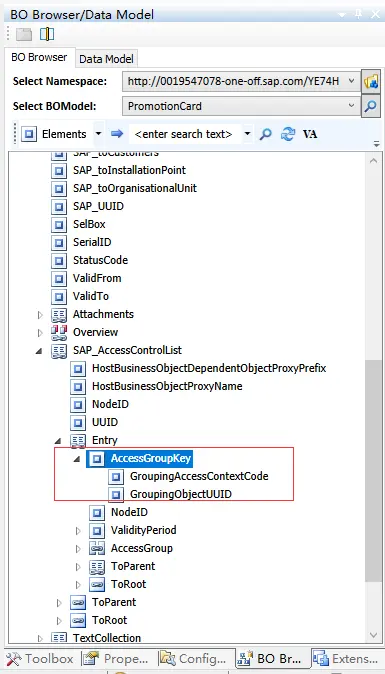
Task: Click the Elements filter icon
Action: [x=29, y=134]
